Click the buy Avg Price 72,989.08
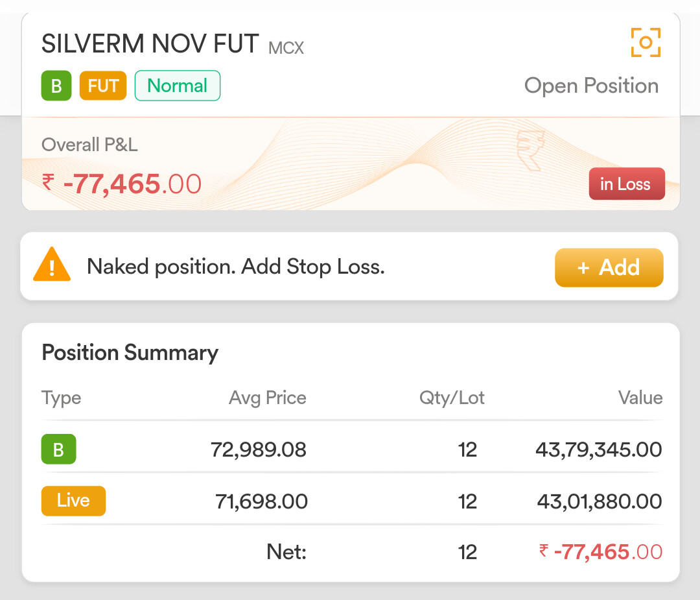 coord(259,450)
